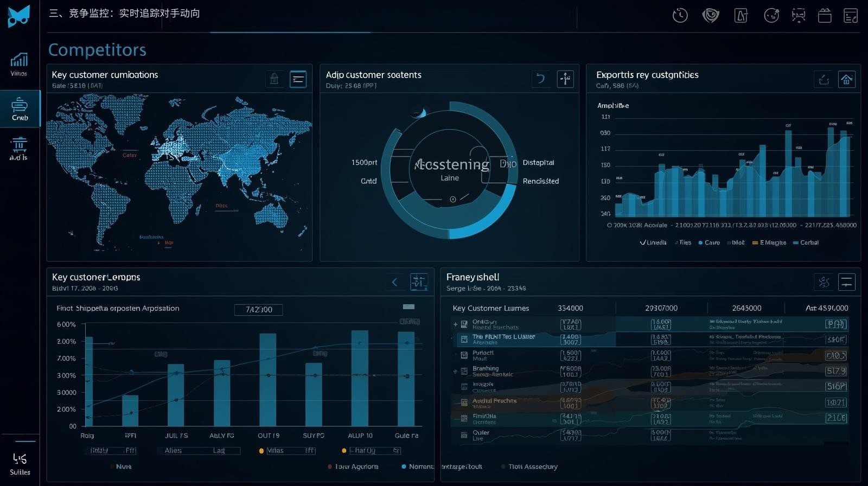
Task: Open the Suites item at sidebar bottom
Action: [x=20, y=464]
